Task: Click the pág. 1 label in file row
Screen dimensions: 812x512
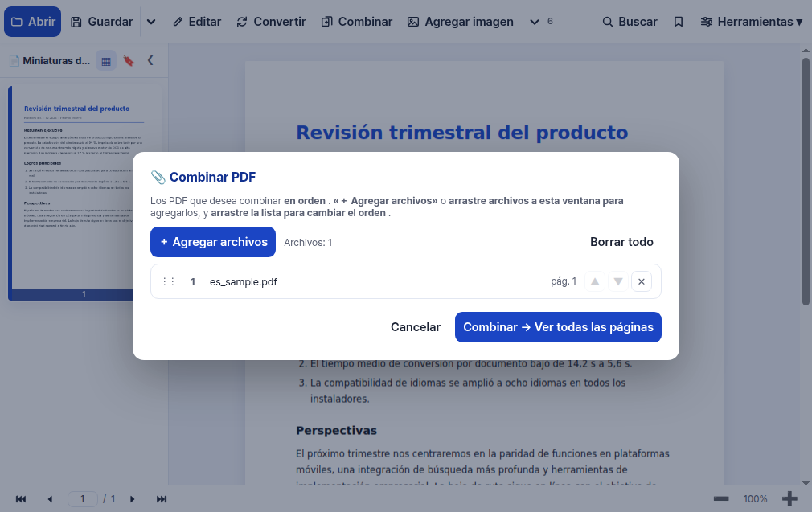Action: coord(564,281)
